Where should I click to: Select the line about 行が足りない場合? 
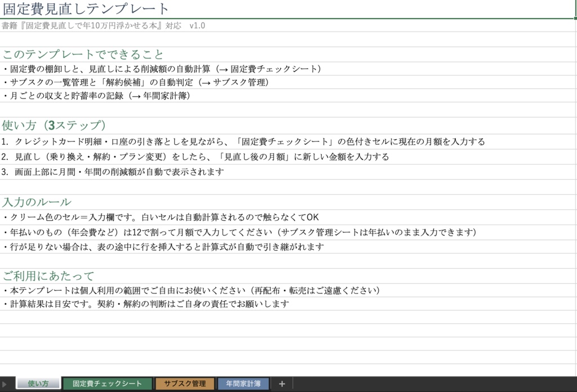(163, 247)
